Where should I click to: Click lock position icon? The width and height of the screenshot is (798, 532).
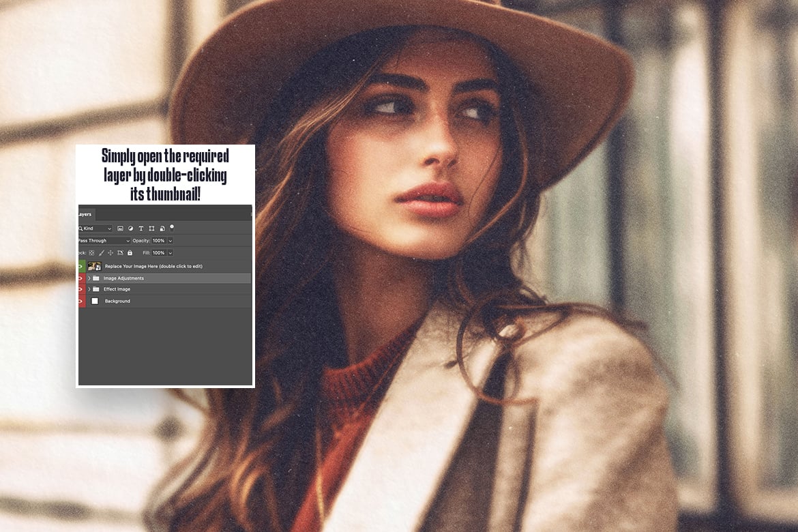pyautogui.click(x=110, y=253)
